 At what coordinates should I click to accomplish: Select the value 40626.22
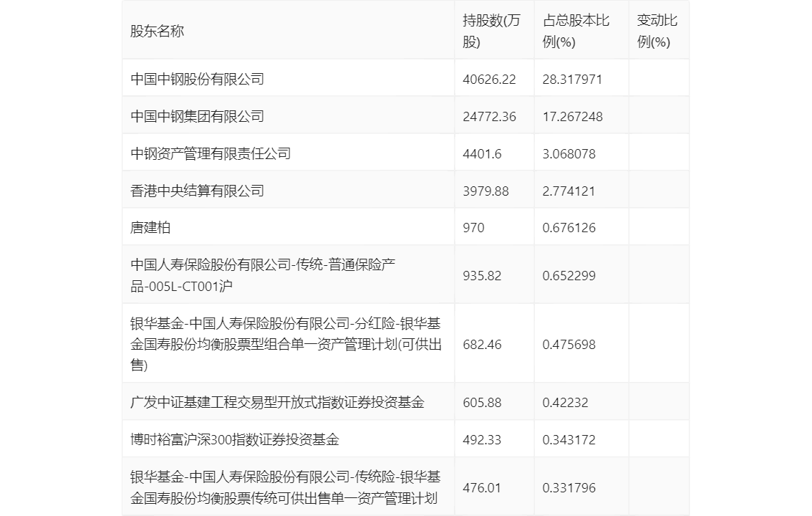coord(489,80)
